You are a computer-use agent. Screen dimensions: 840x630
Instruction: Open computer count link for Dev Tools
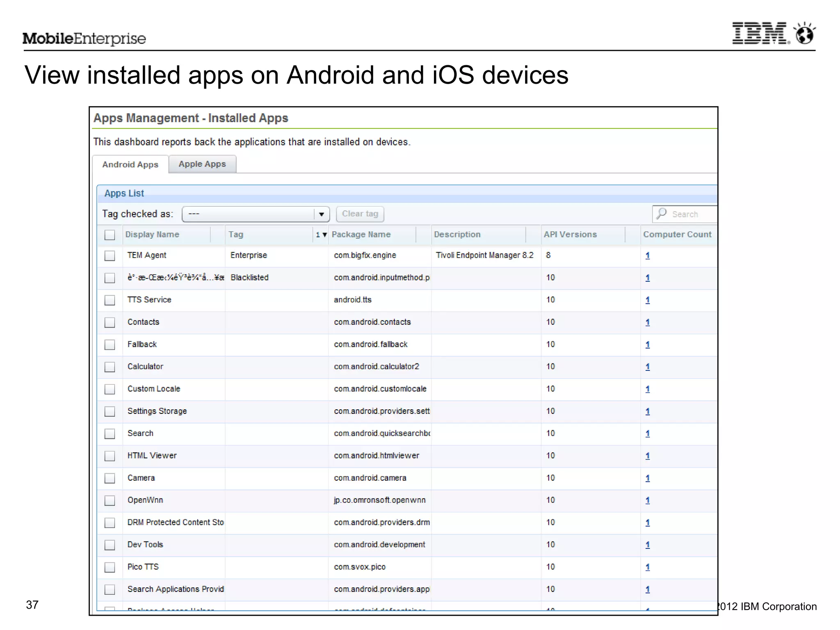[x=648, y=545]
